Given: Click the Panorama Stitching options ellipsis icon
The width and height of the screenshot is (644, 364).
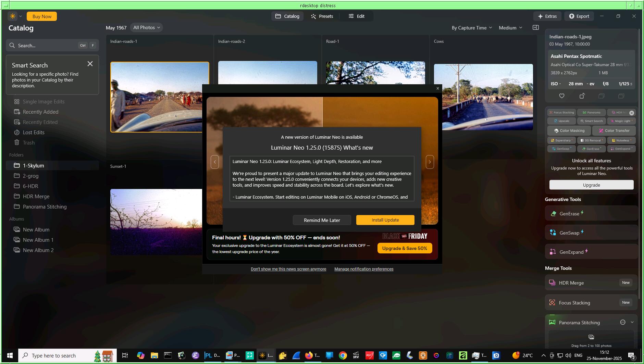Looking at the screenshot, I should pyautogui.click(x=623, y=322).
